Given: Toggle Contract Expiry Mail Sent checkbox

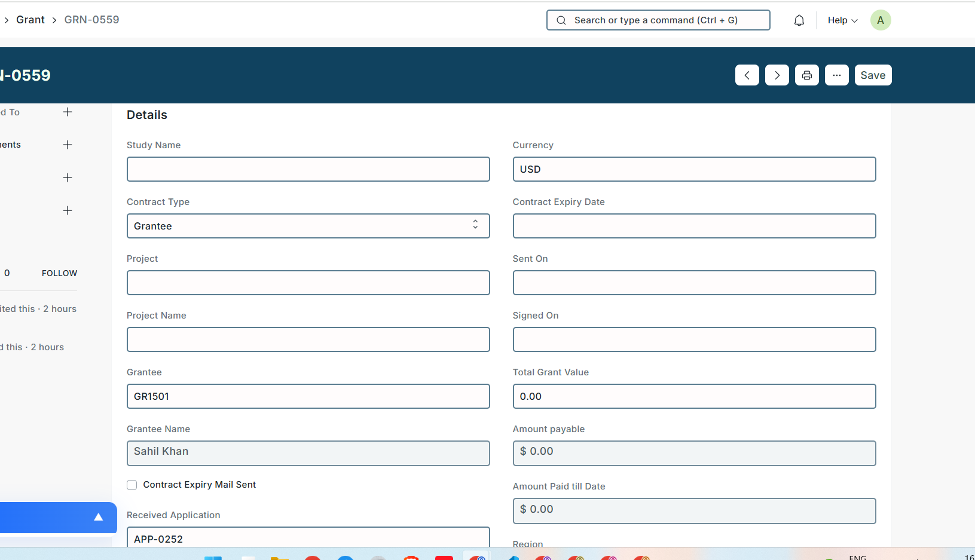Looking at the screenshot, I should click(132, 485).
